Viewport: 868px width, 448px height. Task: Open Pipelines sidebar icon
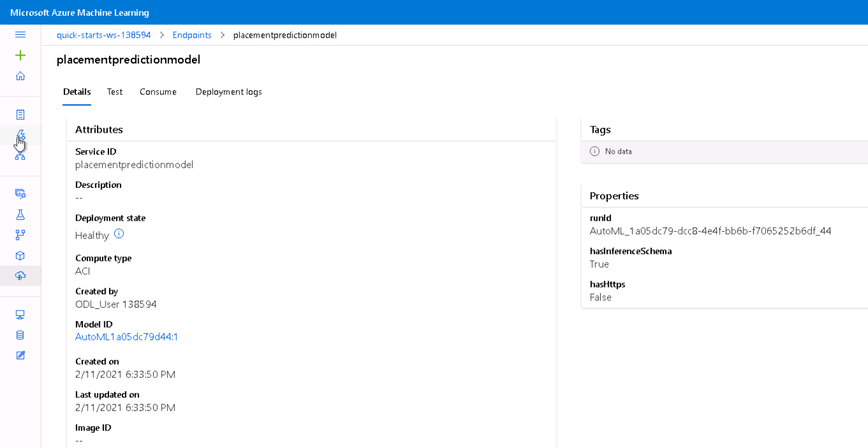(20, 235)
